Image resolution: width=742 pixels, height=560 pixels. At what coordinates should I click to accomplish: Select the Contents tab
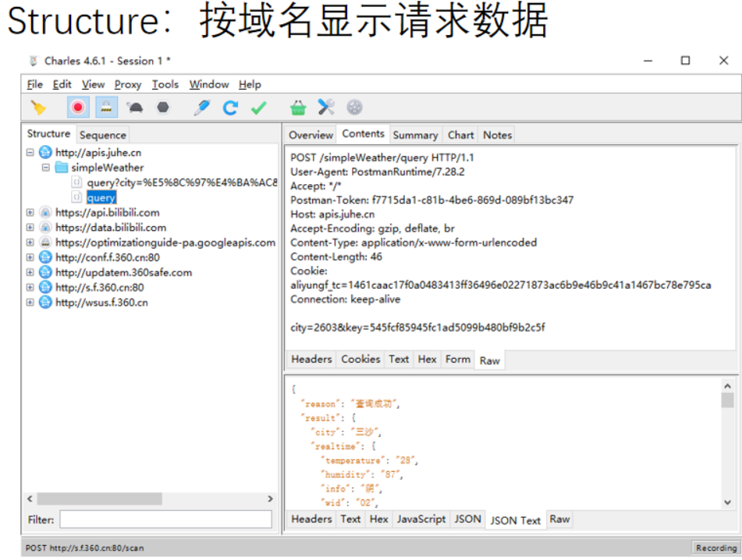[363, 134]
